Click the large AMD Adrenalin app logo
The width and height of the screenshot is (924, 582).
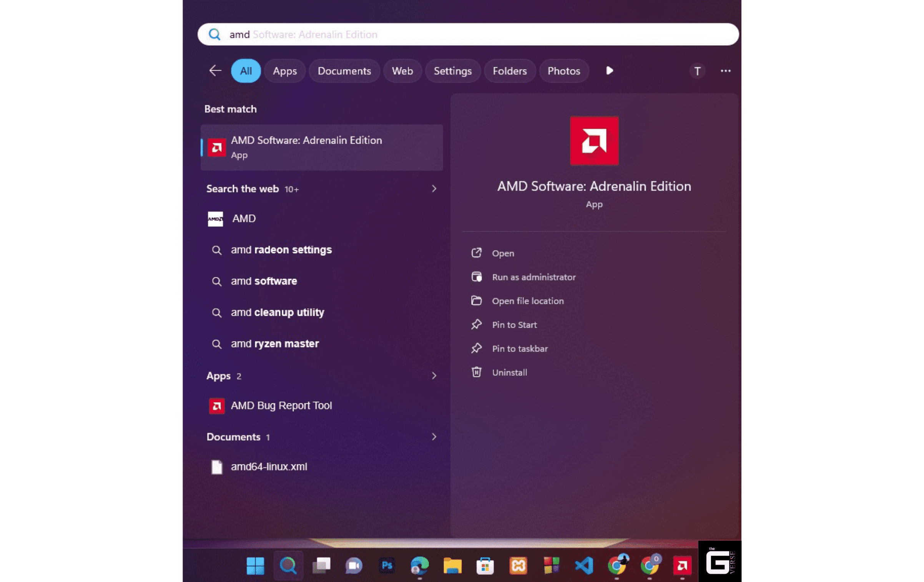(x=594, y=141)
